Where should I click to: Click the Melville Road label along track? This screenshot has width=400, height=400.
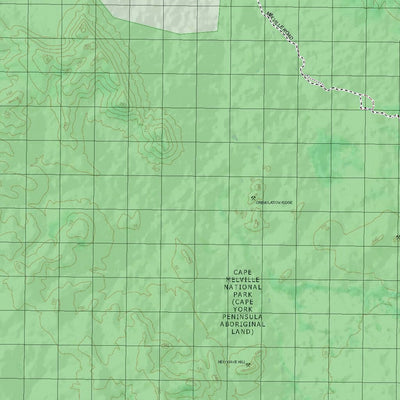click(x=280, y=26)
